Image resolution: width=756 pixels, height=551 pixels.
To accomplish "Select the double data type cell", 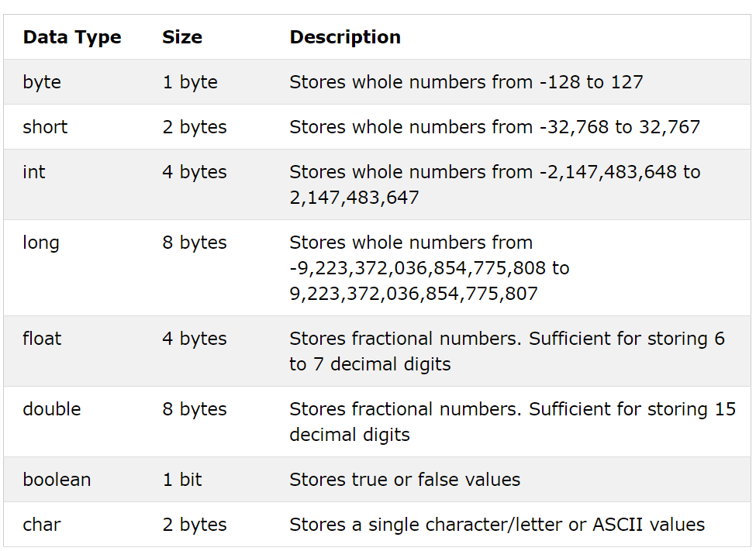I will 51,409.
